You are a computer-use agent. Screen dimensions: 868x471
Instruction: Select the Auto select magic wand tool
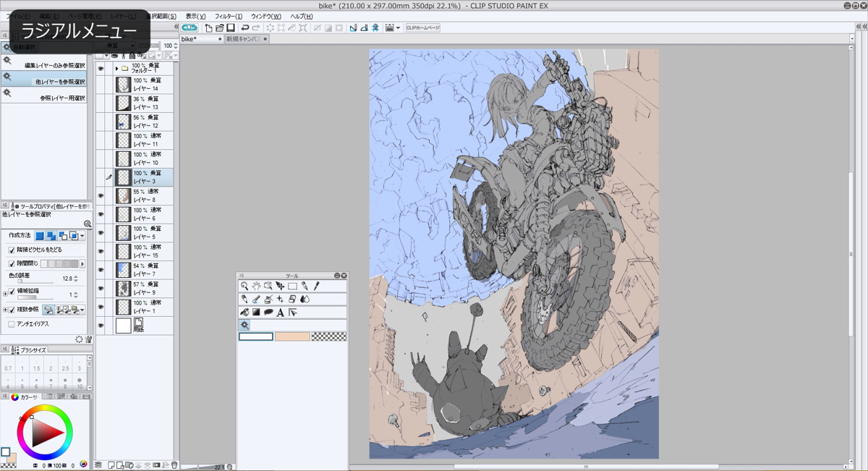[x=244, y=326]
